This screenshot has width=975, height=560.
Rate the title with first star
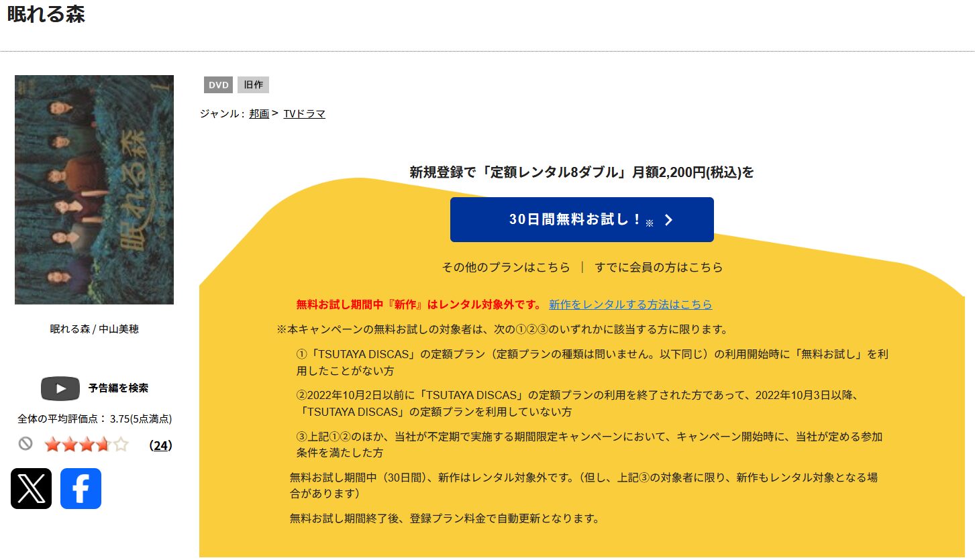[52, 444]
